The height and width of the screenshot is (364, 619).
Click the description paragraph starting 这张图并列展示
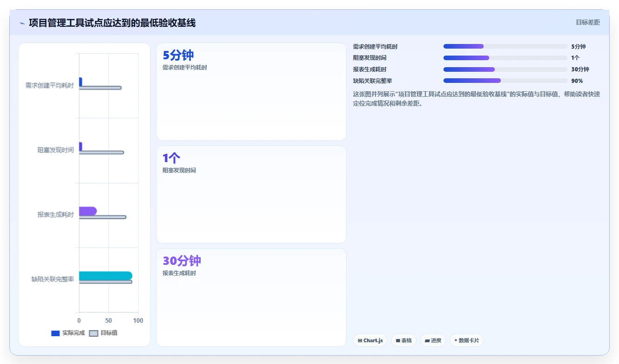tap(476, 99)
